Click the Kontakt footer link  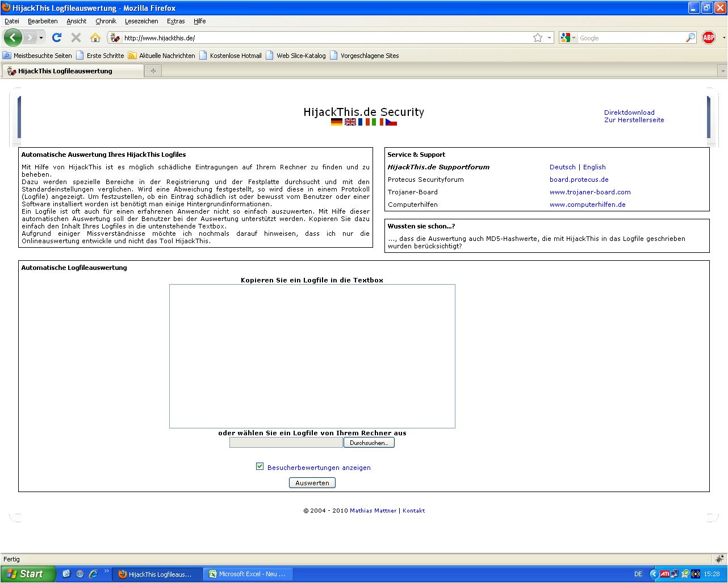(413, 510)
